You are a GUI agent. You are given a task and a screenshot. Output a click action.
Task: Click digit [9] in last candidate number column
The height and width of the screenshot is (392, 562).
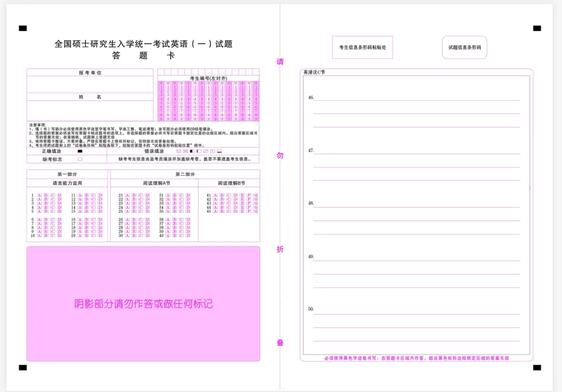[x=256, y=119]
